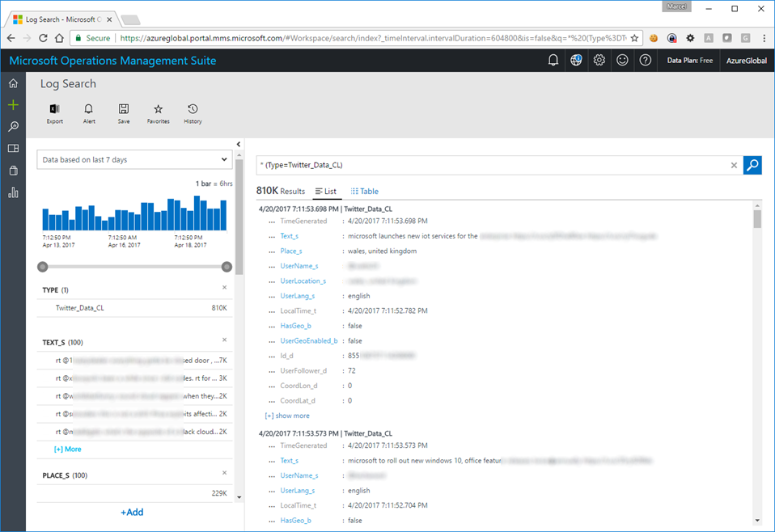
Task: Click the ellipsis beside Id_d
Action: [272, 356]
